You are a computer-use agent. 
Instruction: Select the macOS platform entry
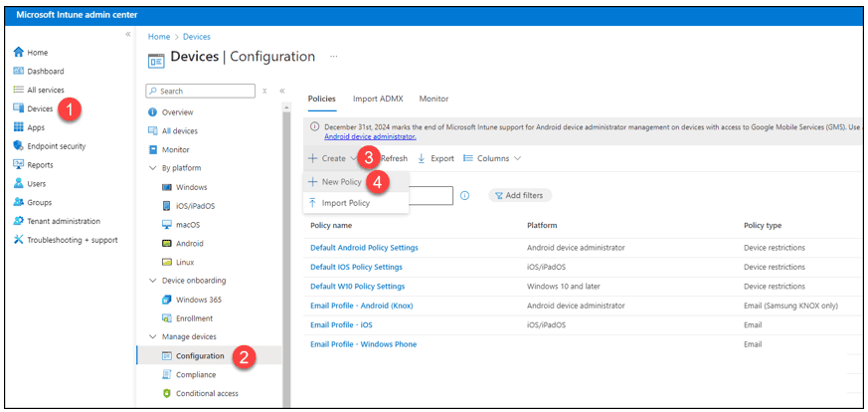[181, 225]
